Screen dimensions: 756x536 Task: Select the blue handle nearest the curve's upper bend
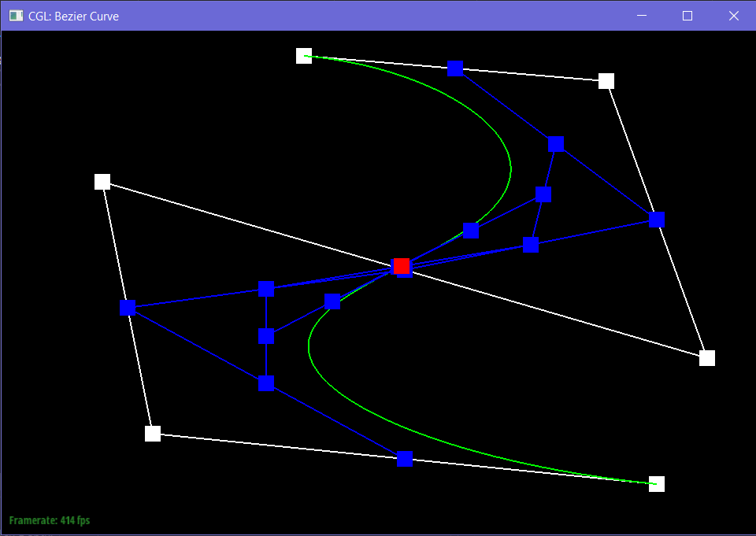pyautogui.click(x=543, y=194)
